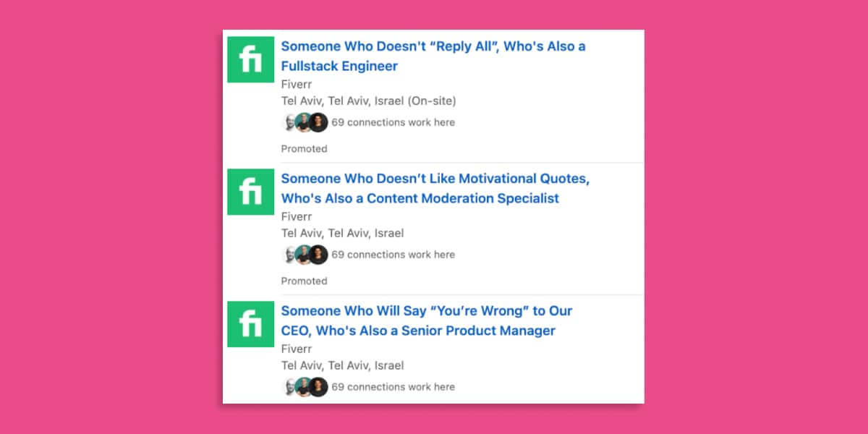The image size is (868, 434).
Task: Click Fiverr logo beside Fullstack Engineer job
Action: click(250, 59)
